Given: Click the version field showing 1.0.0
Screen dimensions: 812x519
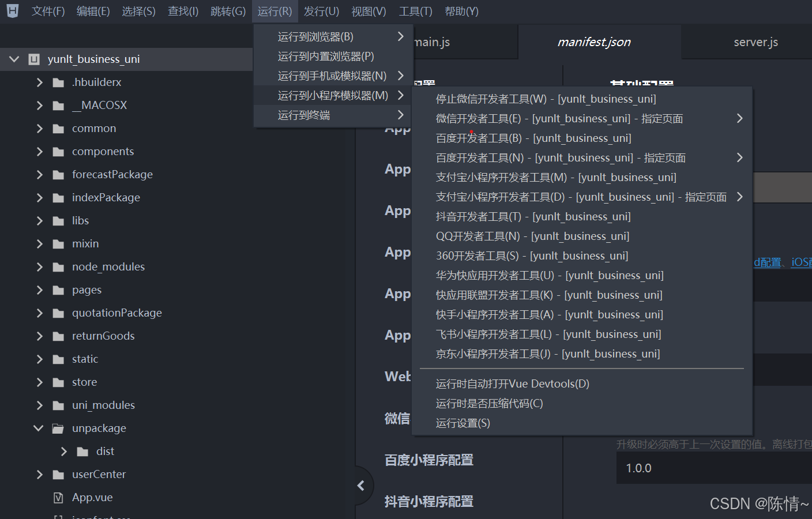Looking at the screenshot, I should tap(714, 468).
